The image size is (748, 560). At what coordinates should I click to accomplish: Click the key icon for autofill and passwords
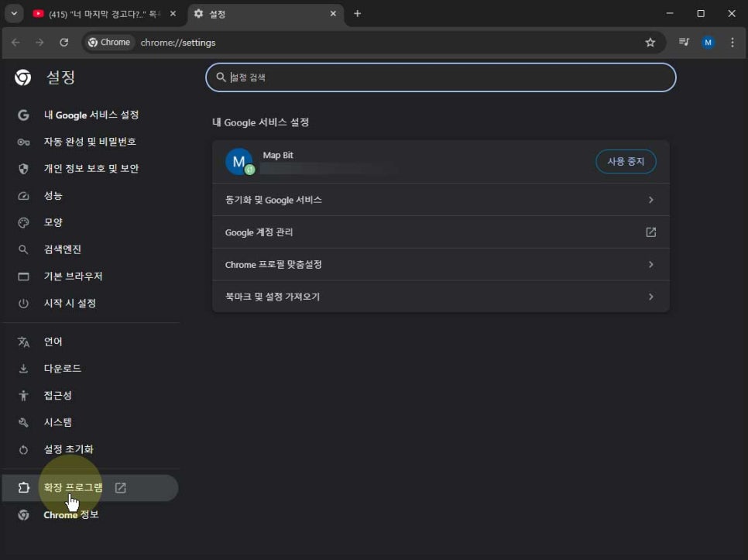pos(23,143)
